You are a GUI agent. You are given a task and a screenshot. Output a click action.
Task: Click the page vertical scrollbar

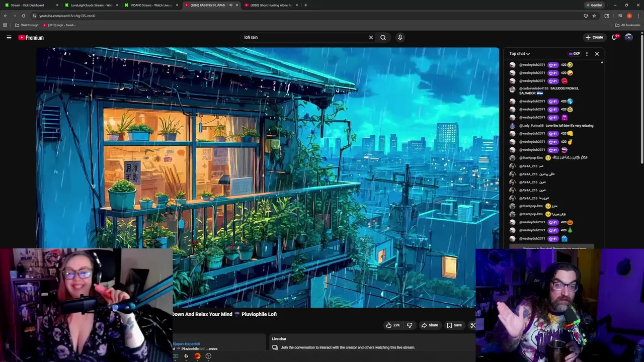(x=642, y=101)
